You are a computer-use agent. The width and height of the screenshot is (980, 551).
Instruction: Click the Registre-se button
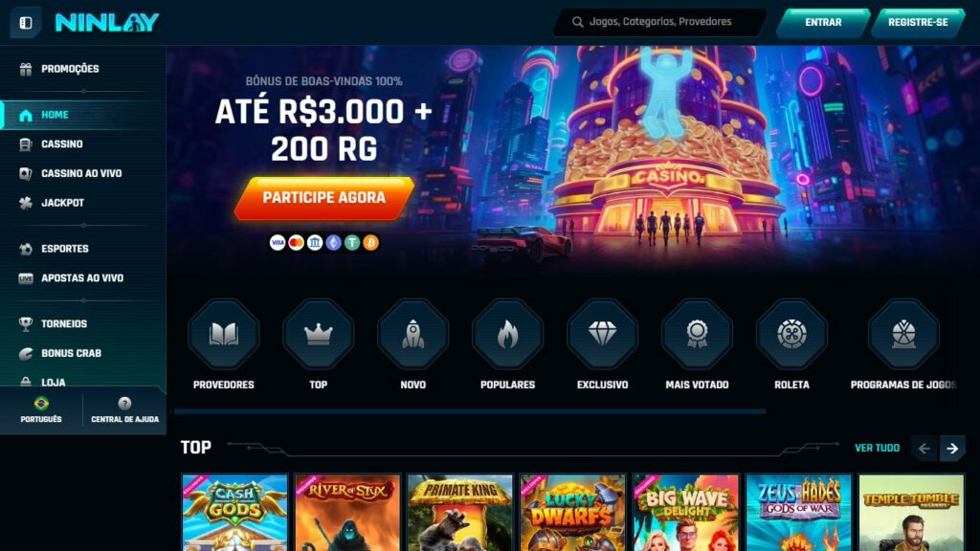918,23
